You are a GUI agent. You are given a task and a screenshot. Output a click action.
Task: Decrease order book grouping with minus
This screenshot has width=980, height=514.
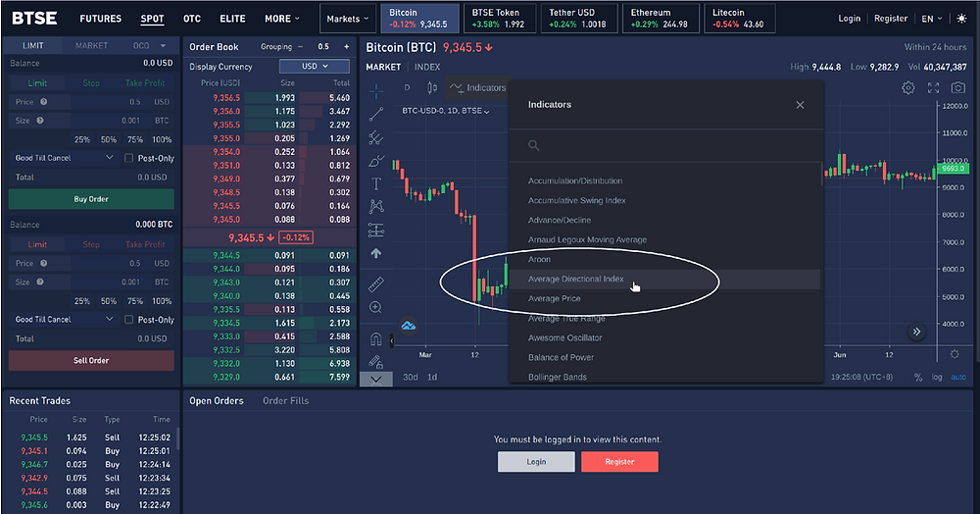point(300,47)
